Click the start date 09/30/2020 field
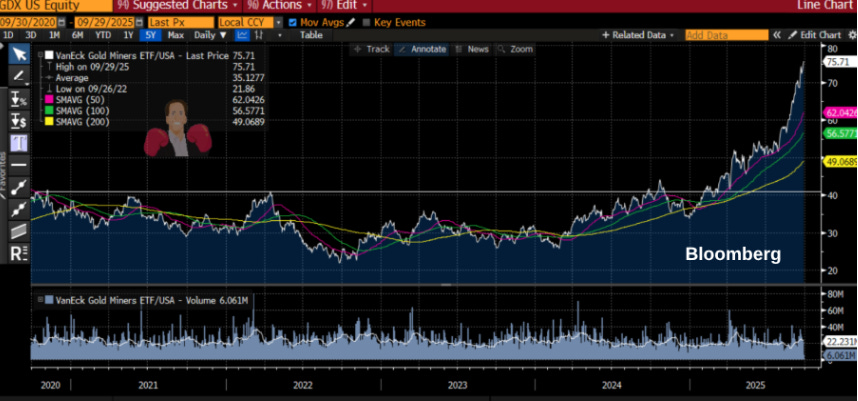The image size is (858, 401). point(29,22)
